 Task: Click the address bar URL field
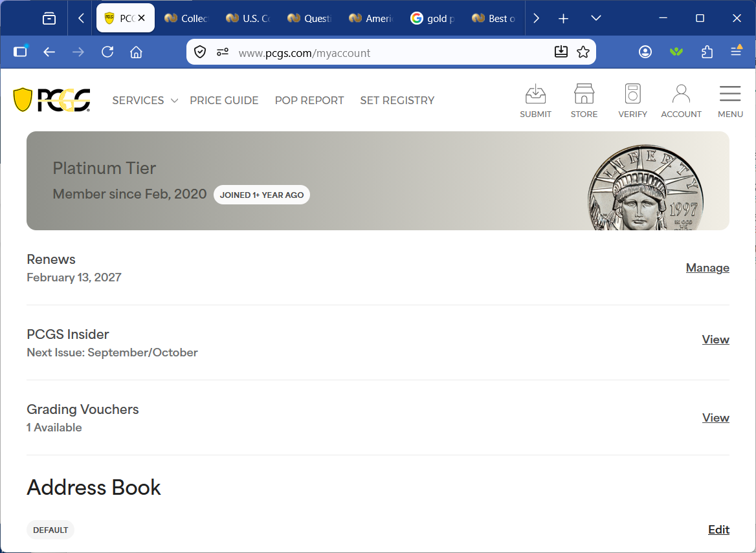(390, 52)
